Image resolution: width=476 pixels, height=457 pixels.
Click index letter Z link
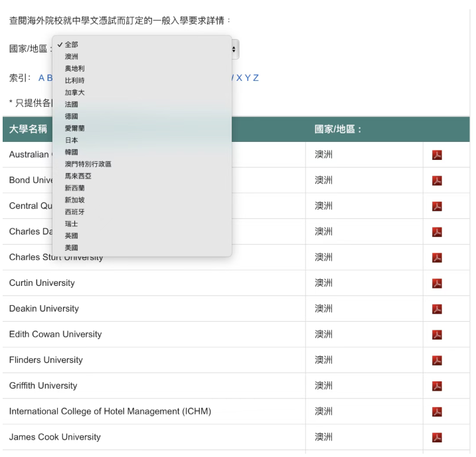point(256,78)
